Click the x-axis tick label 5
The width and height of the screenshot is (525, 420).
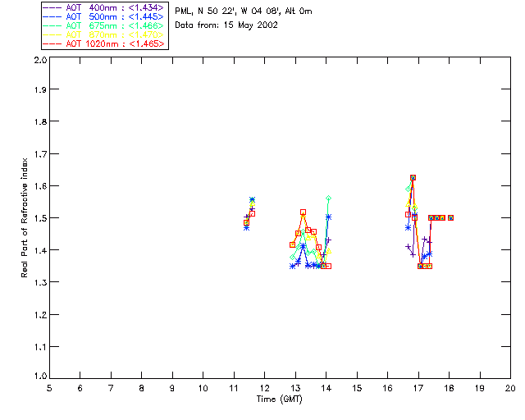tap(49, 389)
